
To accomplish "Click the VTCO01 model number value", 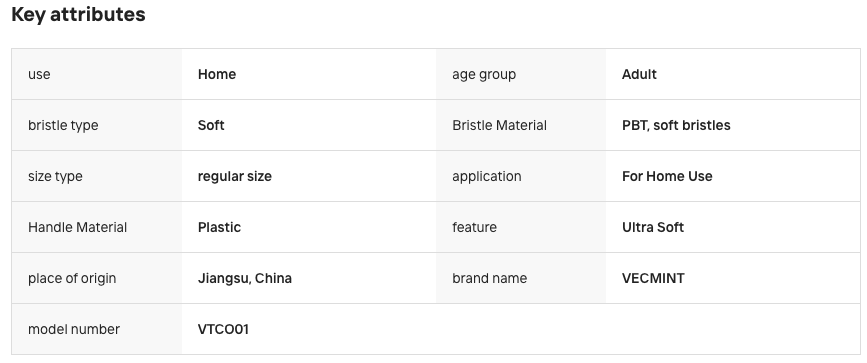I will 223,329.
